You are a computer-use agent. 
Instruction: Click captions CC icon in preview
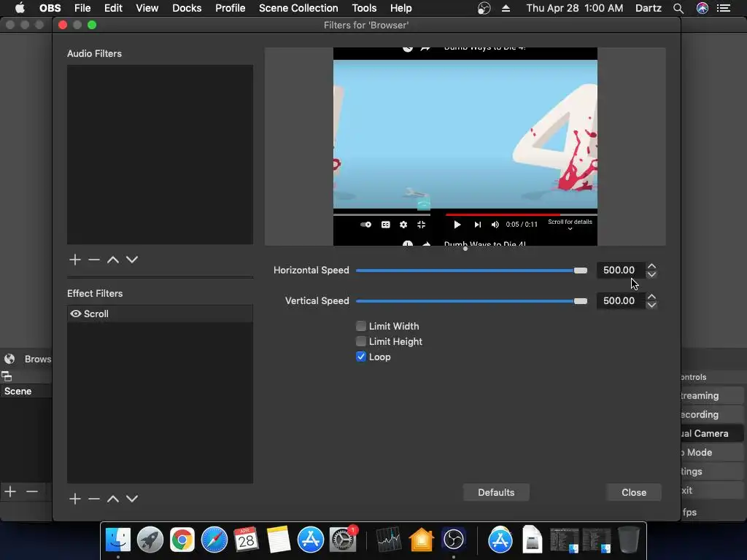pos(386,225)
